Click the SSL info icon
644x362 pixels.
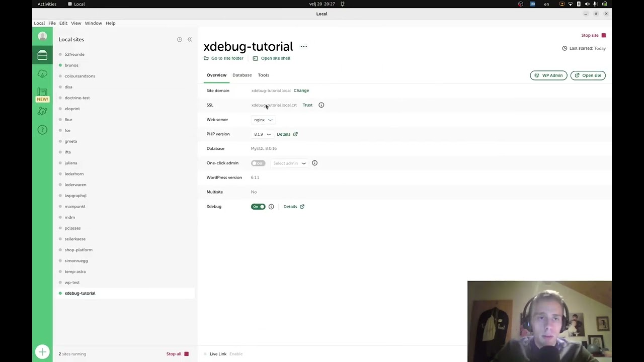pyautogui.click(x=321, y=105)
